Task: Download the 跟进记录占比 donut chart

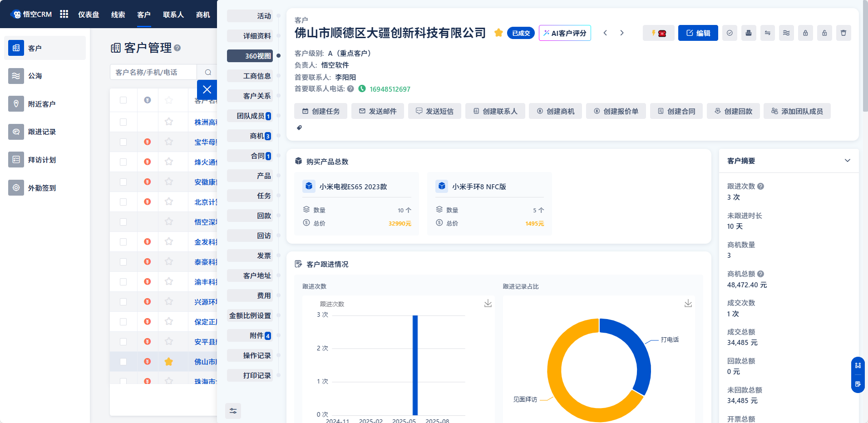Action: click(688, 303)
